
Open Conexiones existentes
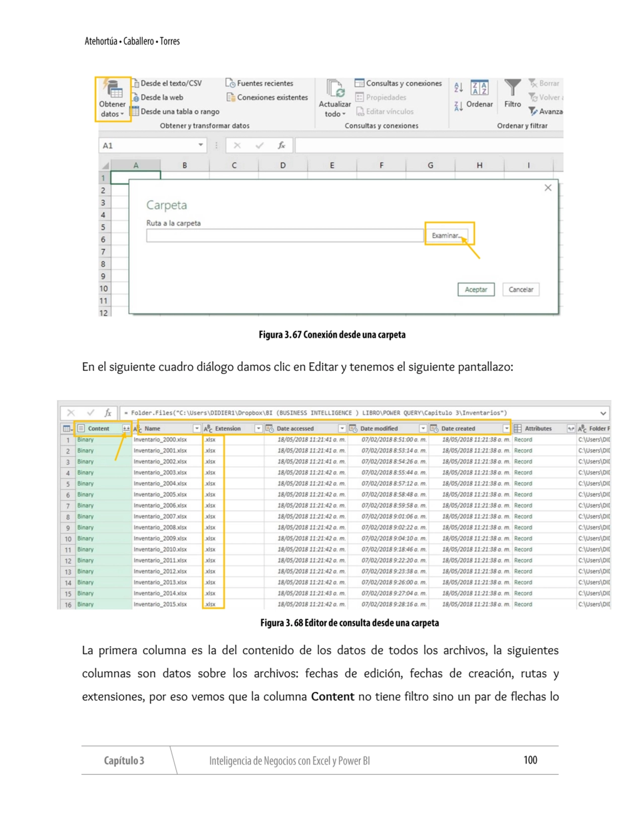click(267, 98)
